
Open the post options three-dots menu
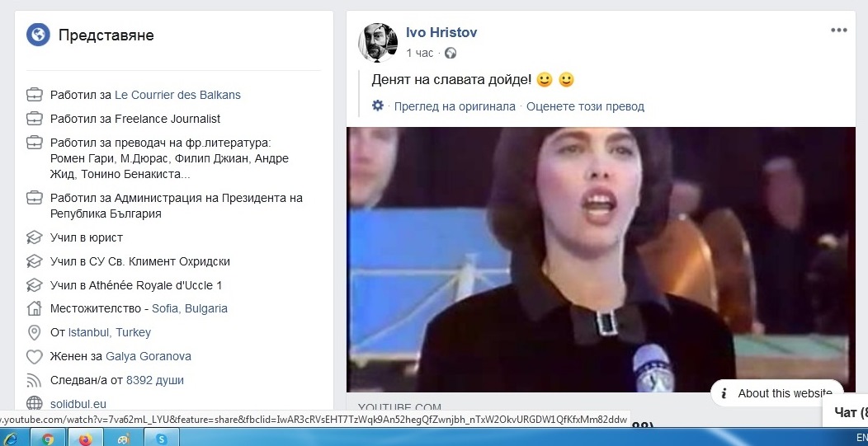point(838,30)
